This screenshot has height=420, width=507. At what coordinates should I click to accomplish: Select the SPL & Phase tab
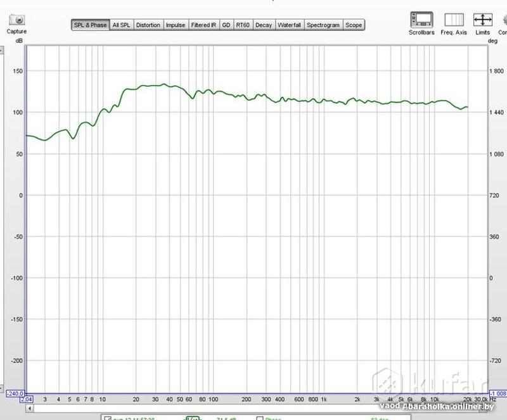pos(90,25)
